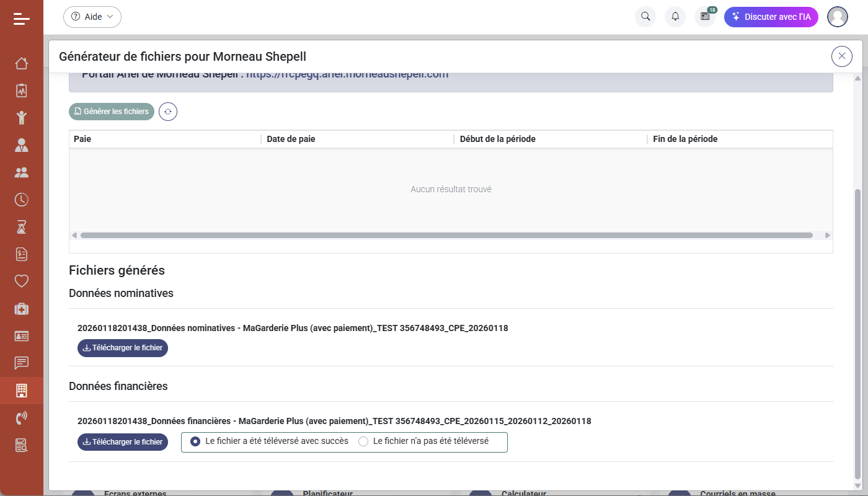Expand the hamburger navigation menu
Screen dimensions: 868x496
click(x=21, y=19)
